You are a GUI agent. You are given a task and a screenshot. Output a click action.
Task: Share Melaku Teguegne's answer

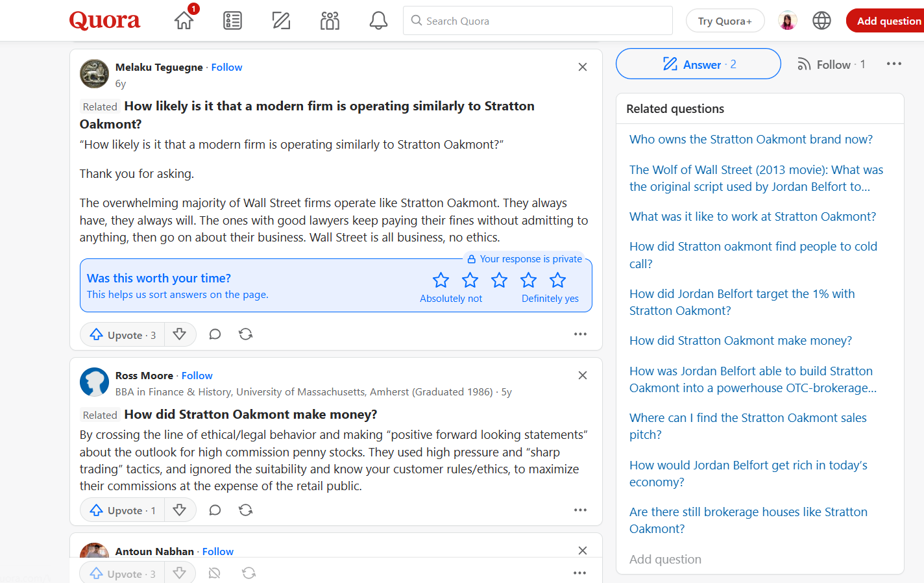pyautogui.click(x=245, y=334)
